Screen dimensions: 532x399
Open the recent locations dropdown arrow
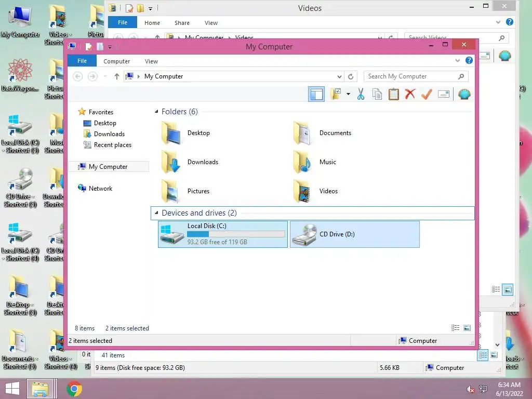tap(105, 76)
